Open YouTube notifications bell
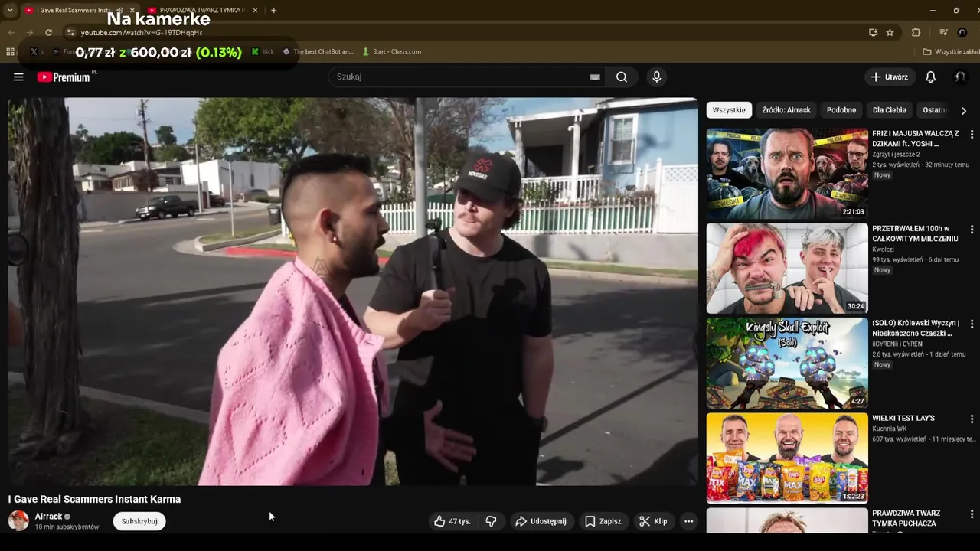Screen dimensions: 980x551 click(930, 77)
